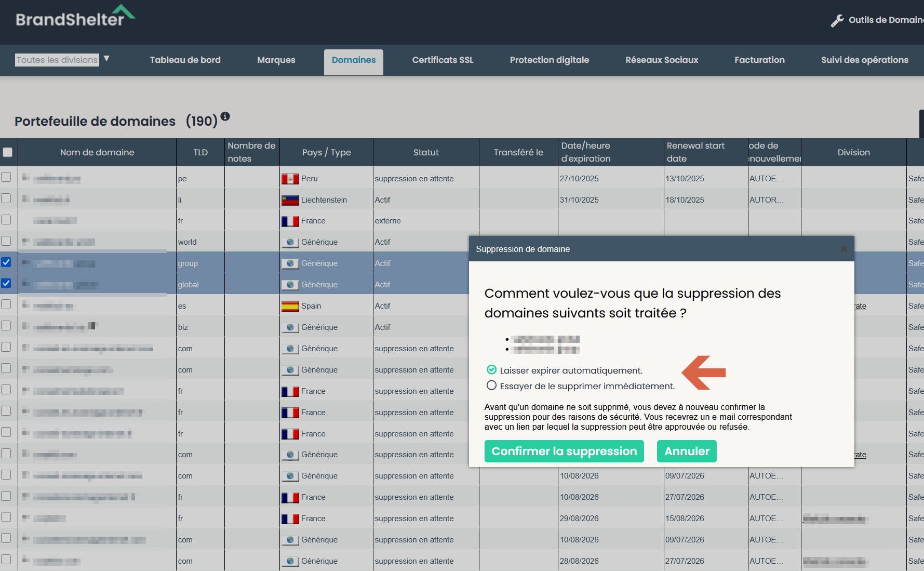Viewport: 924px width, 571px height.
Task: Sort by Statut column header
Action: 426,152
